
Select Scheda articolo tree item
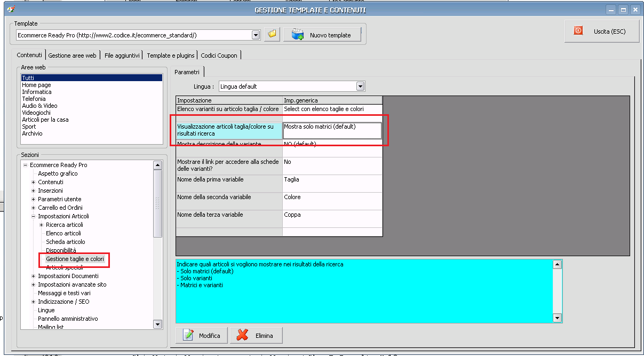65,242
